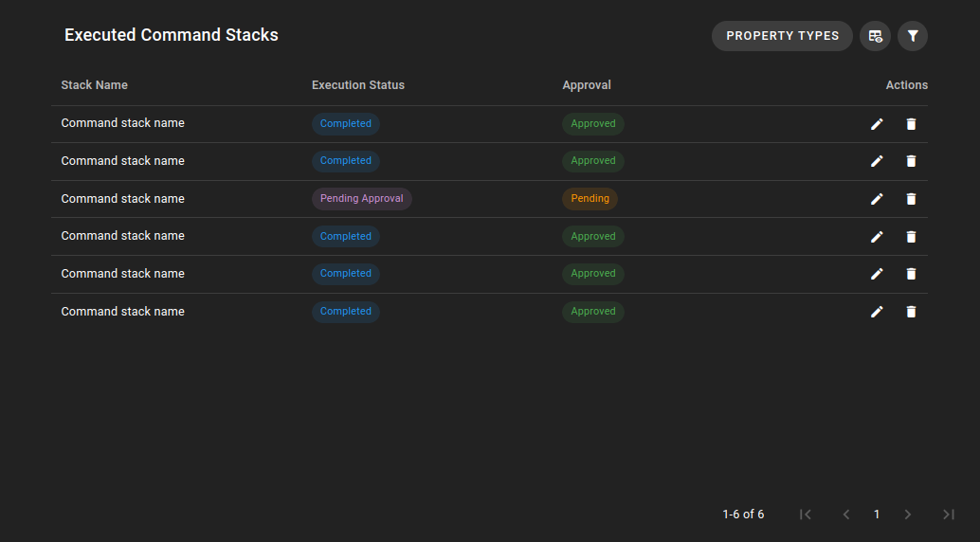980x542 pixels.
Task: Click the Approval column header
Action: pos(587,85)
